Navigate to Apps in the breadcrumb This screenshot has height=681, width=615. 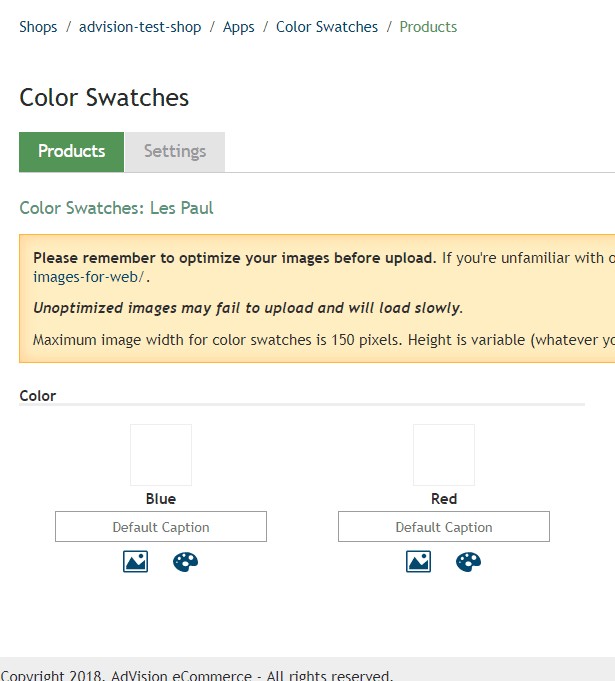239,27
